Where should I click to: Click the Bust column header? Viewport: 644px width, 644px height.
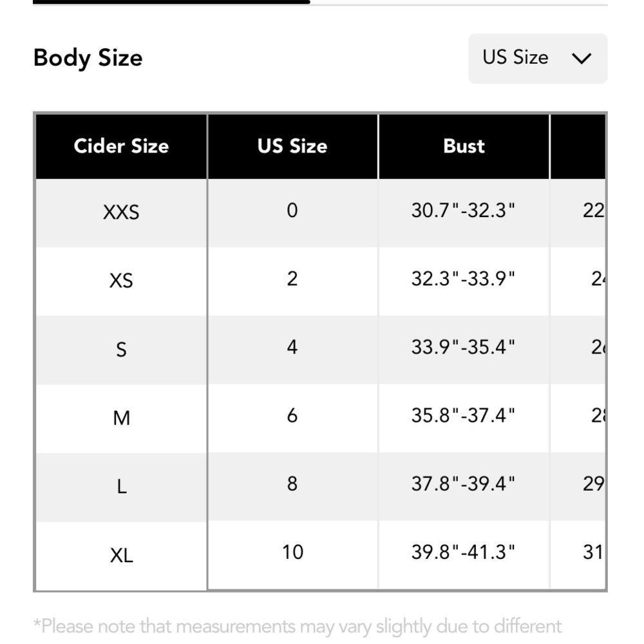(464, 146)
